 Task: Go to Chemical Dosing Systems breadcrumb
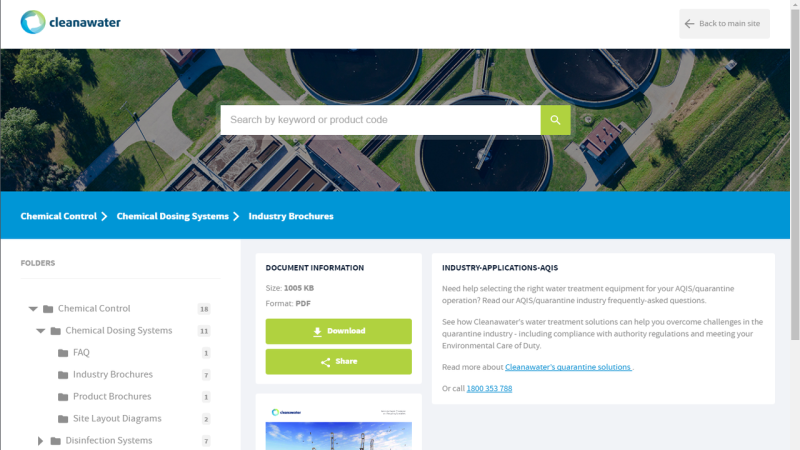point(172,216)
